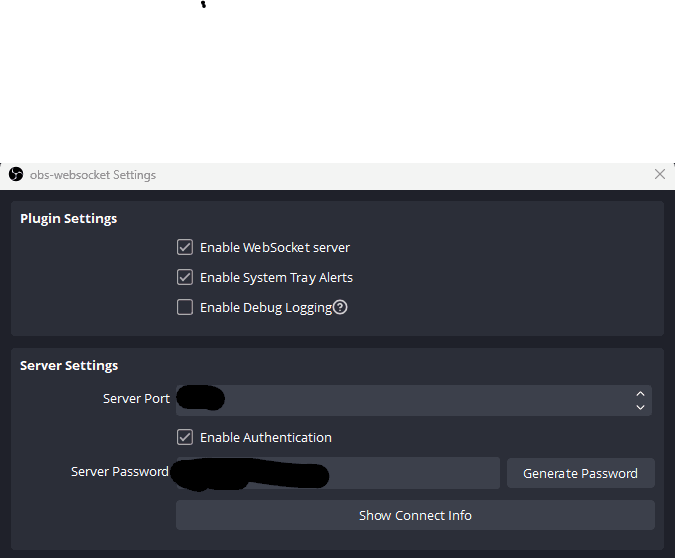675x558 pixels.
Task: Enable Debug Logging checkbox
Action: click(185, 307)
